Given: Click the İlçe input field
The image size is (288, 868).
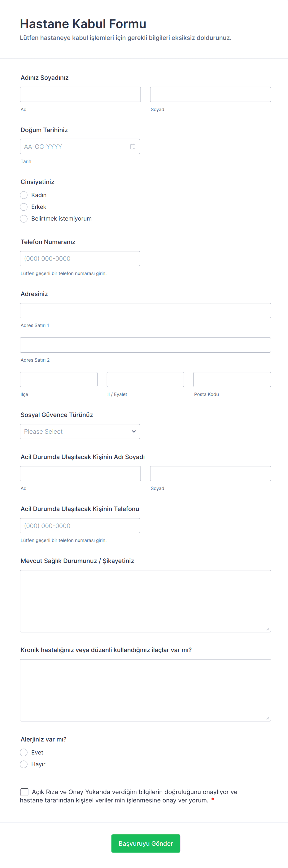Looking at the screenshot, I should (59, 380).
